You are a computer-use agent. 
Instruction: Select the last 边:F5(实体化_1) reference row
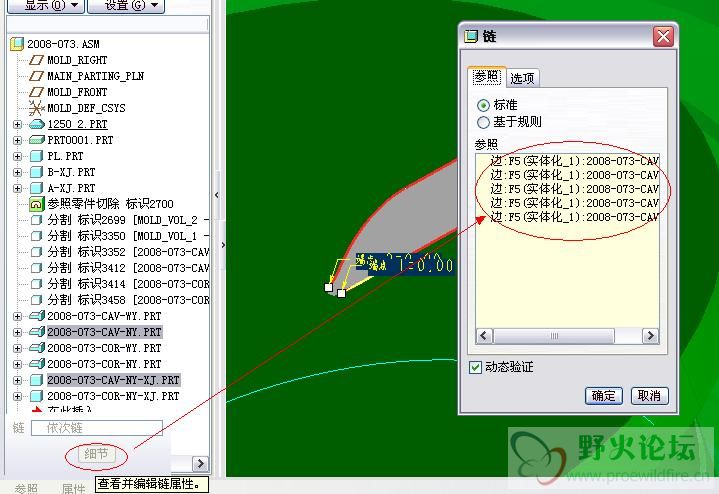click(574, 216)
